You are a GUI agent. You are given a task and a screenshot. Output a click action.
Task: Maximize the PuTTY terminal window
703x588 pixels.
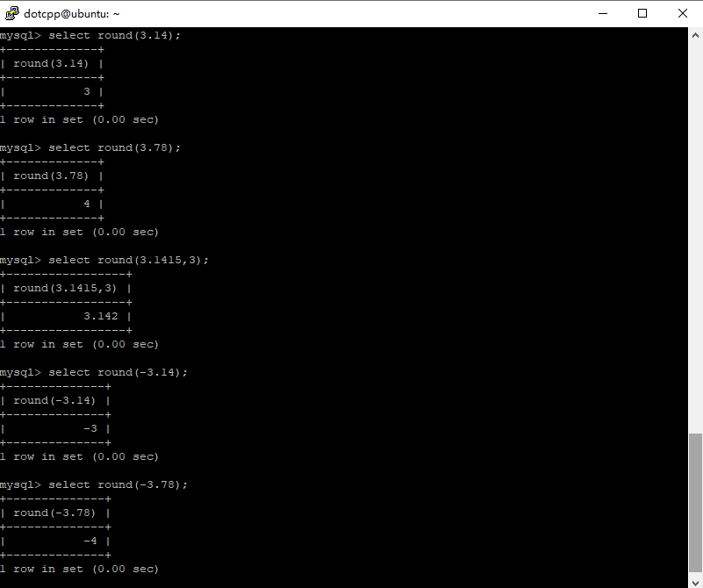[x=642, y=13]
